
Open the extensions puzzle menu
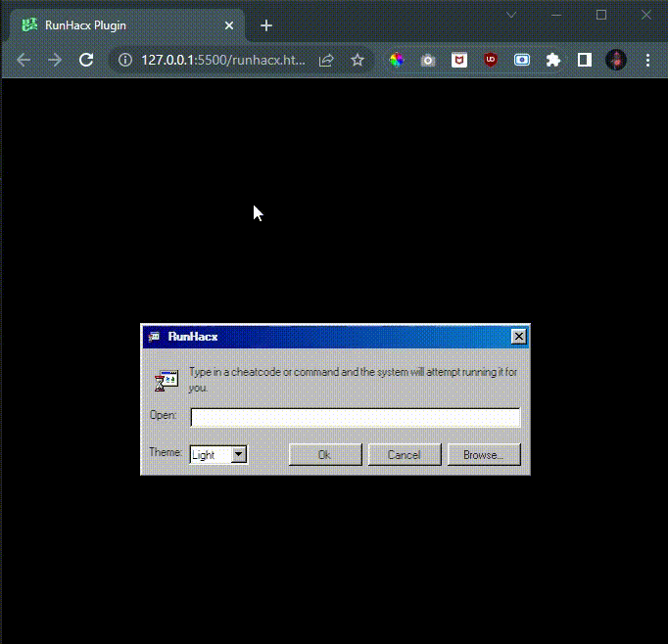(x=553, y=60)
